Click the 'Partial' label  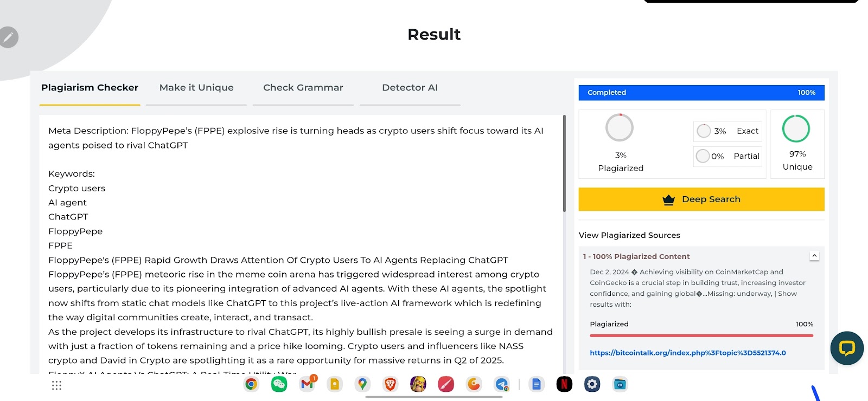(746, 156)
